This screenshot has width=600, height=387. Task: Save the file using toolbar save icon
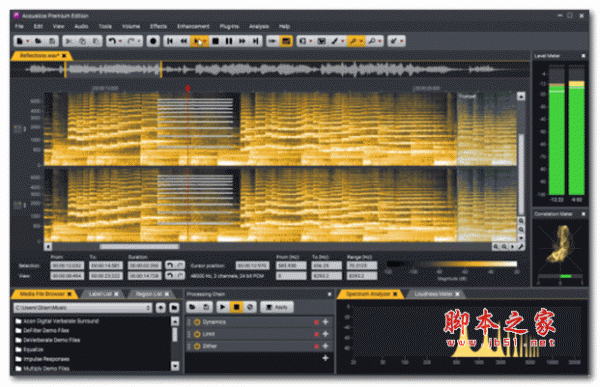52,41
